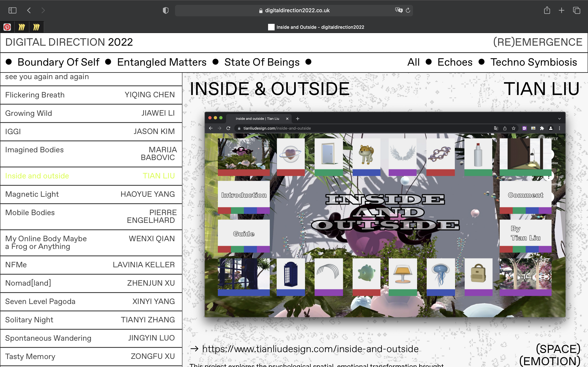The height and width of the screenshot is (367, 588).
Task: Click the back navigation arrow
Action: (29, 10)
